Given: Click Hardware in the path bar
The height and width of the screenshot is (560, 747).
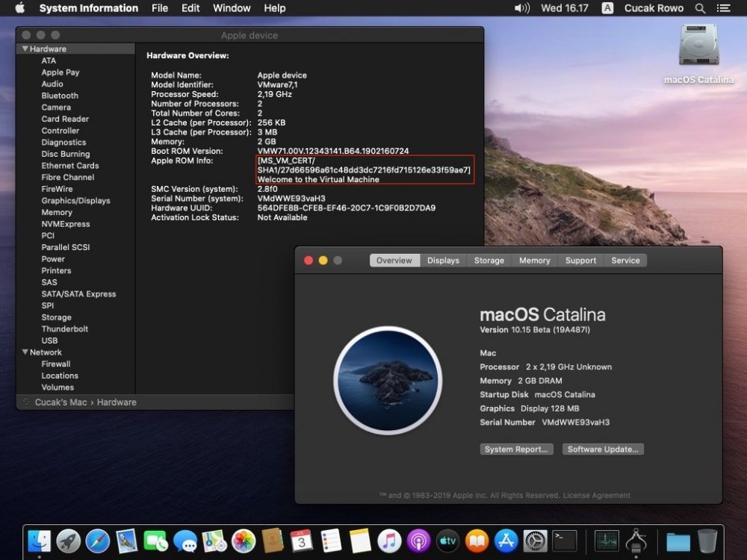Looking at the screenshot, I should [x=117, y=402].
